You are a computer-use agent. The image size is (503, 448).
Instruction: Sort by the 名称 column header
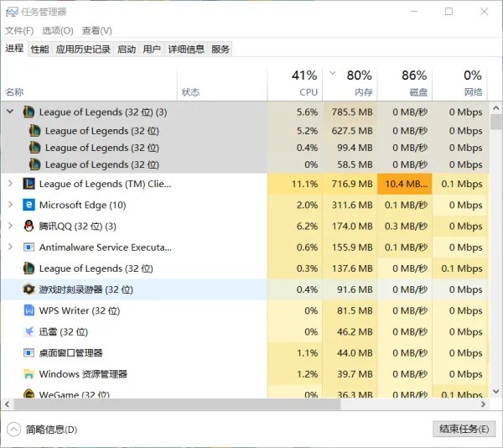point(89,85)
